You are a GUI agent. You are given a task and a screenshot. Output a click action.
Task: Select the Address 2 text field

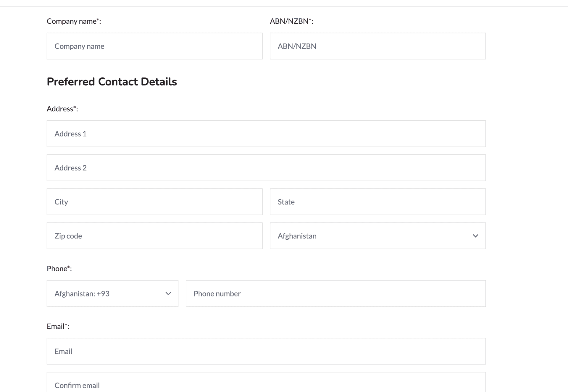[x=266, y=167]
